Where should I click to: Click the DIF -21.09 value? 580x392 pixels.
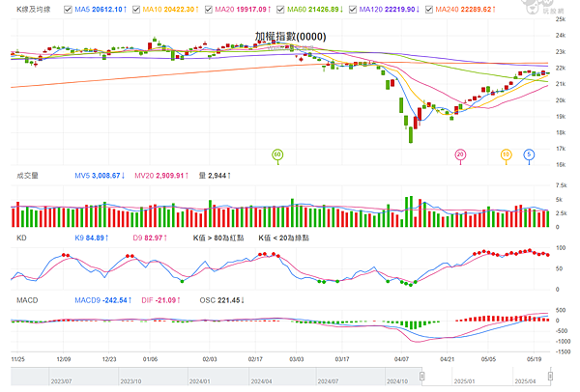tap(160, 300)
